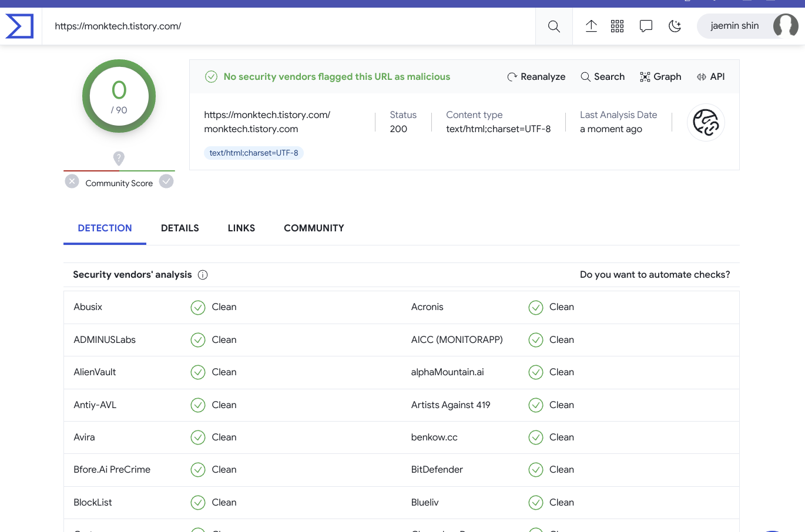The height and width of the screenshot is (532, 805).
Task: Click the globe link icon for the URL
Action: [x=706, y=123]
